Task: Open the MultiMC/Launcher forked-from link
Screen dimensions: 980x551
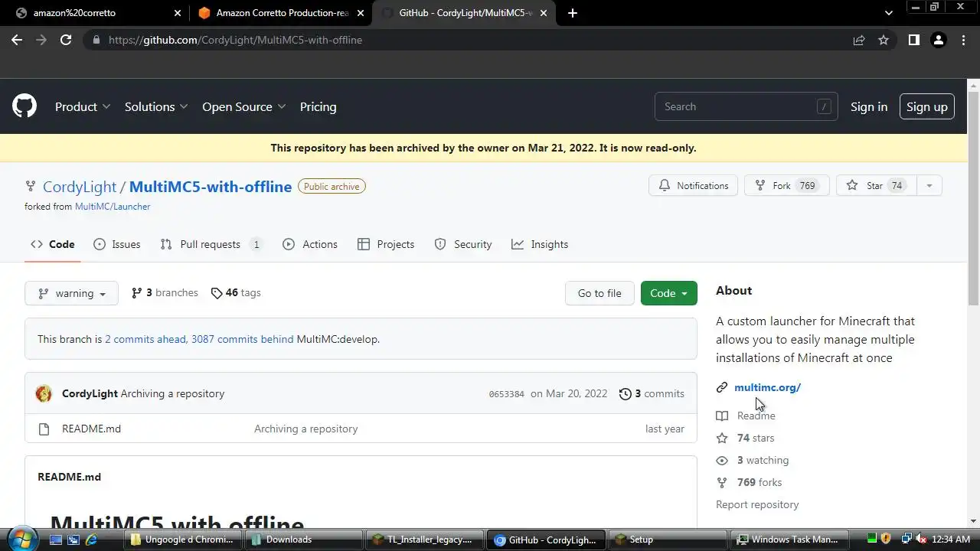Action: (113, 207)
